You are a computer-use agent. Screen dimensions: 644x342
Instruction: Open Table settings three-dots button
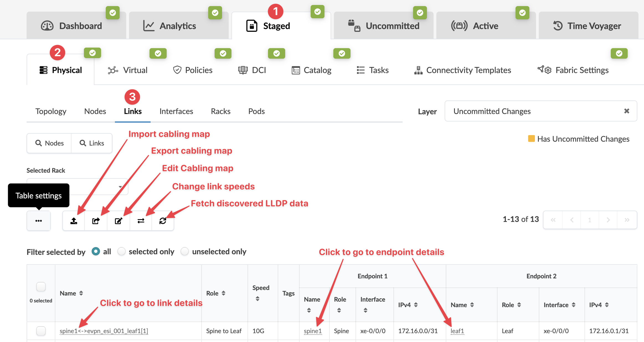click(x=38, y=221)
